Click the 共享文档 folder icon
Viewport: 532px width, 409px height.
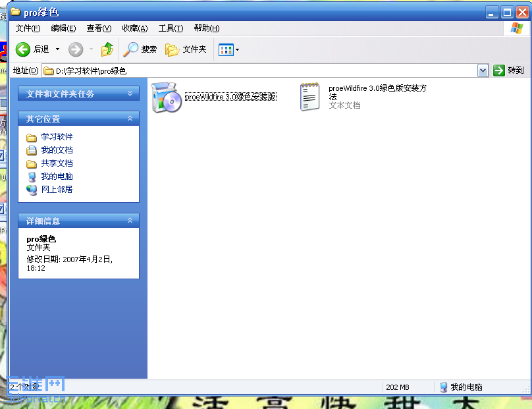click(32, 164)
